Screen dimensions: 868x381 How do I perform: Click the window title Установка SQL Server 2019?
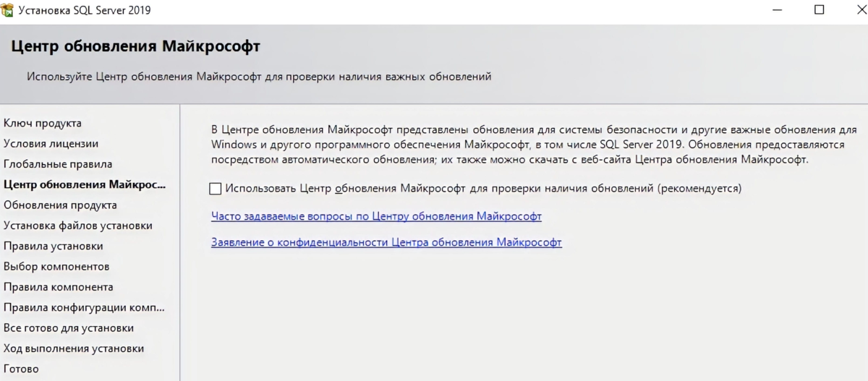point(85,11)
